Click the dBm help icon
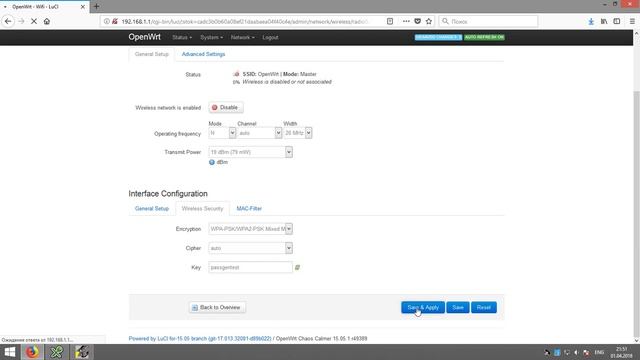Screen dimensions: 640x360 (x=212, y=162)
